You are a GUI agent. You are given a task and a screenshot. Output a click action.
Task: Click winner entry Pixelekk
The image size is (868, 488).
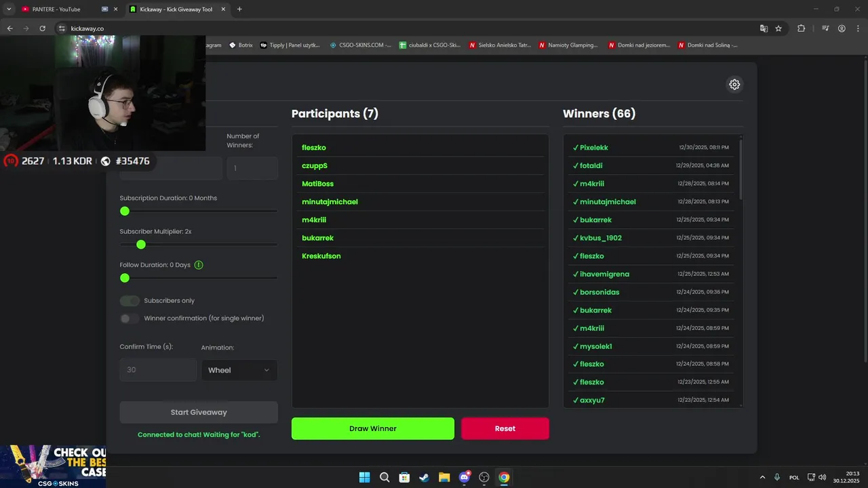(x=651, y=148)
